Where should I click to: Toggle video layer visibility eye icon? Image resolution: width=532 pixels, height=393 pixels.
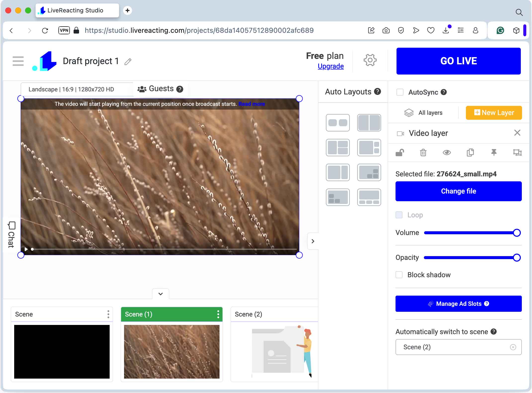point(447,153)
